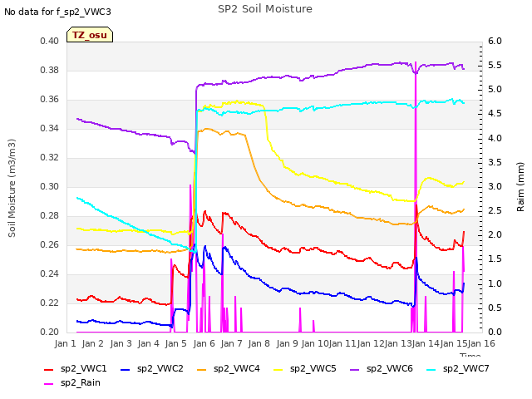Image resolution: width=532 pixels, height=399 pixels.
Task: Click the 0.28 left axis value
Action: click(x=49, y=216)
